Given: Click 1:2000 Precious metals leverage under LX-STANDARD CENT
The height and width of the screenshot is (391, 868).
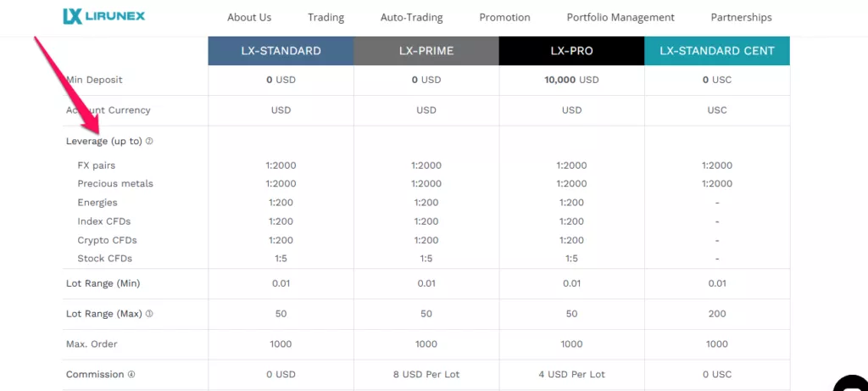Looking at the screenshot, I should coord(717,184).
